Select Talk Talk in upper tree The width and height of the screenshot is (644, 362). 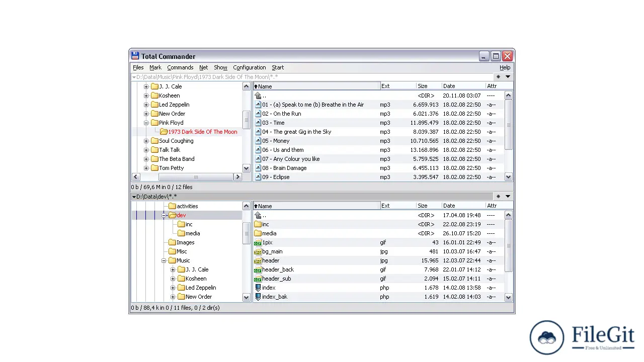coord(170,150)
